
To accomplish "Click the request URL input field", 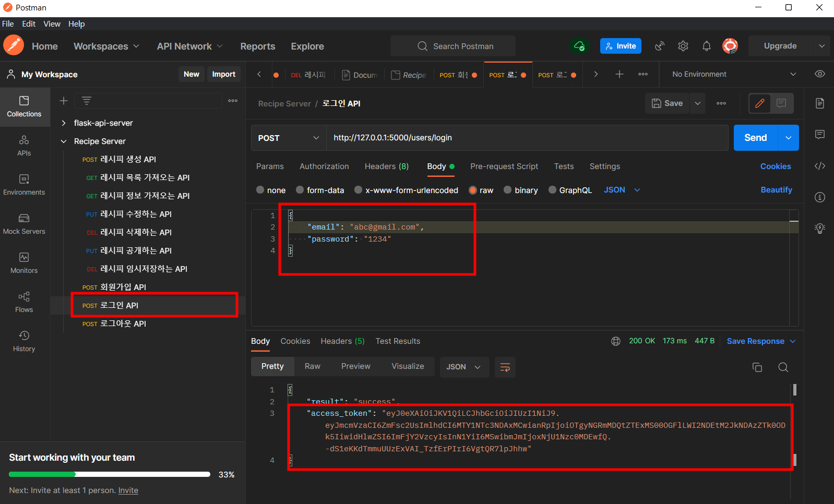I will (x=527, y=138).
